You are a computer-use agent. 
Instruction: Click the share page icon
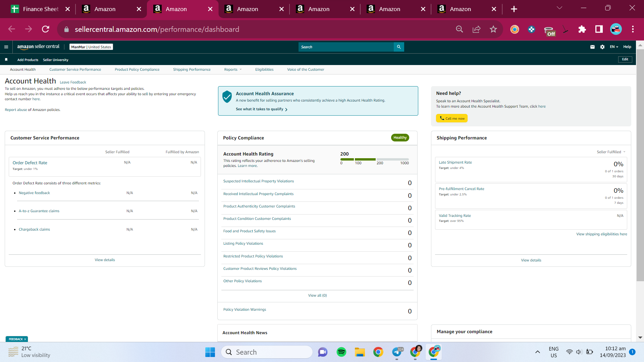click(x=476, y=29)
